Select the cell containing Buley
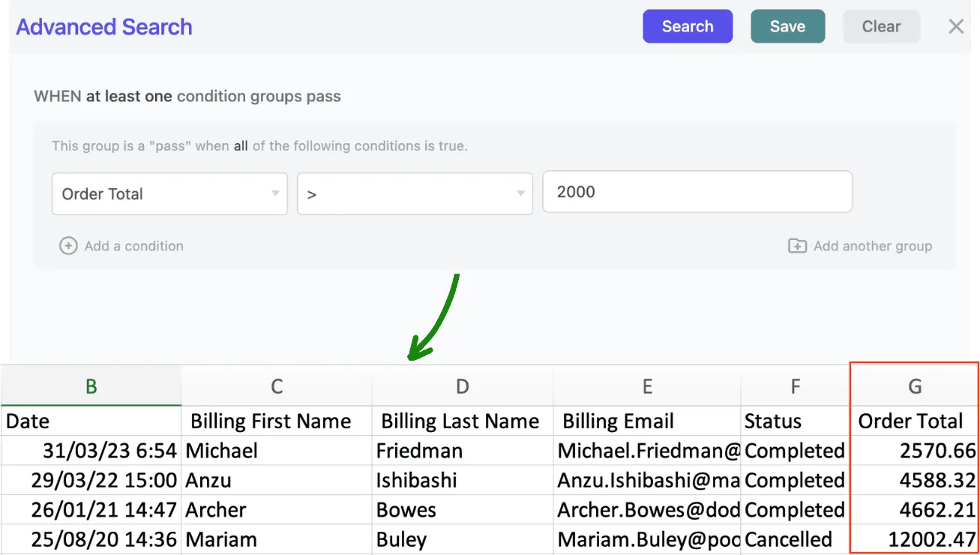 (463, 539)
